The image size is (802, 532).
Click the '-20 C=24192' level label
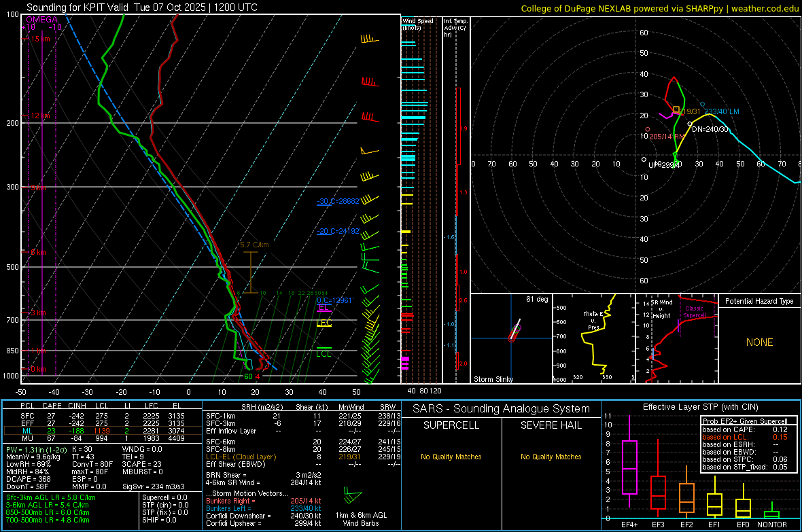coord(338,231)
